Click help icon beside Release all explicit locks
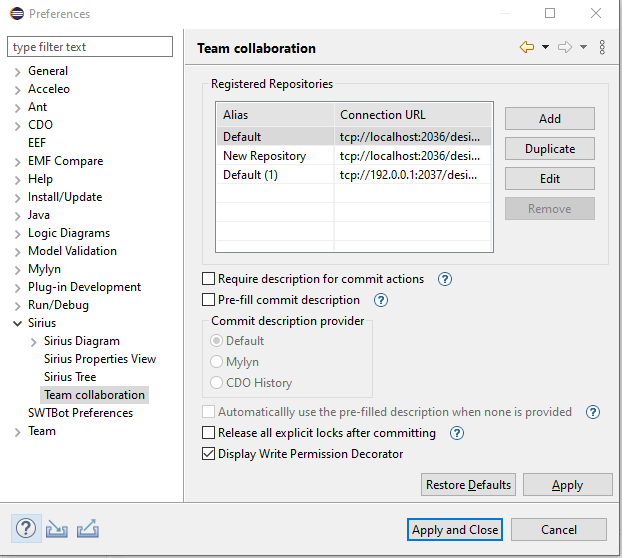 457,433
